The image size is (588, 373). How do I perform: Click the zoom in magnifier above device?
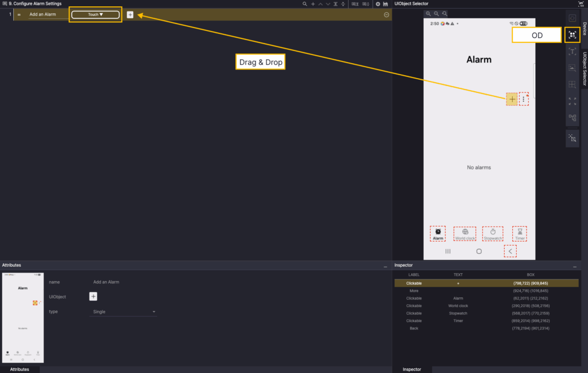(428, 13)
